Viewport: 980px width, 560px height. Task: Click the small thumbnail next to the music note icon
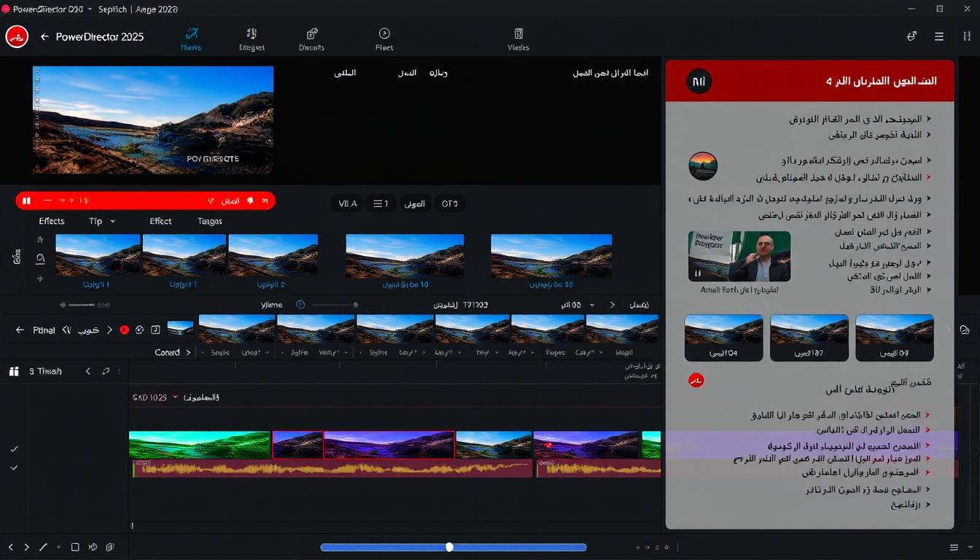180,329
